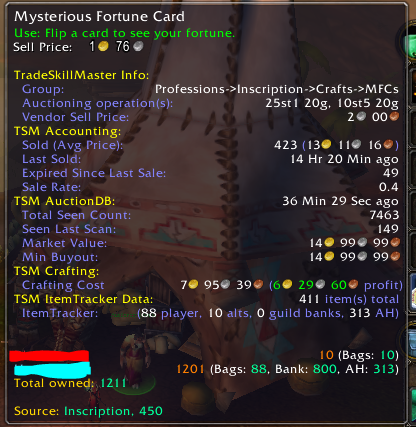The height and width of the screenshot is (427, 416).
Task: Click the TSM Accounting heading
Action: (x=67, y=131)
